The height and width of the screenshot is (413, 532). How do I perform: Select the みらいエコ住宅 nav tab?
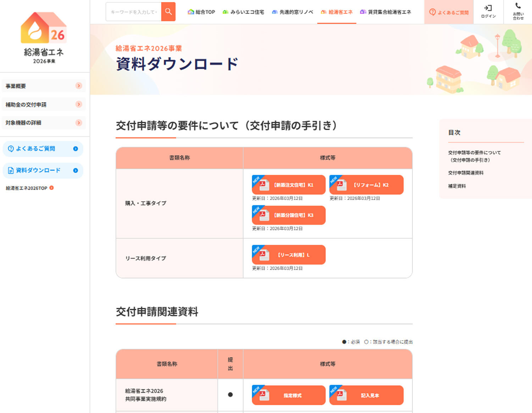[x=243, y=12]
